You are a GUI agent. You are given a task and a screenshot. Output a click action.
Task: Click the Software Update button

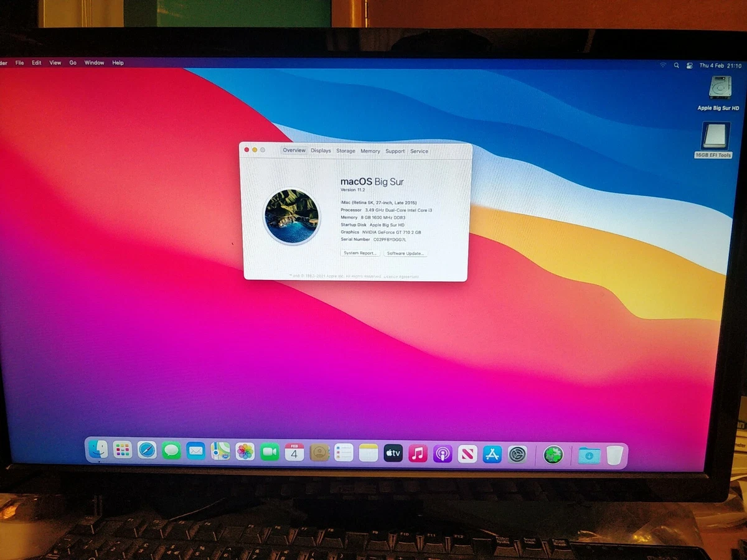point(405,253)
